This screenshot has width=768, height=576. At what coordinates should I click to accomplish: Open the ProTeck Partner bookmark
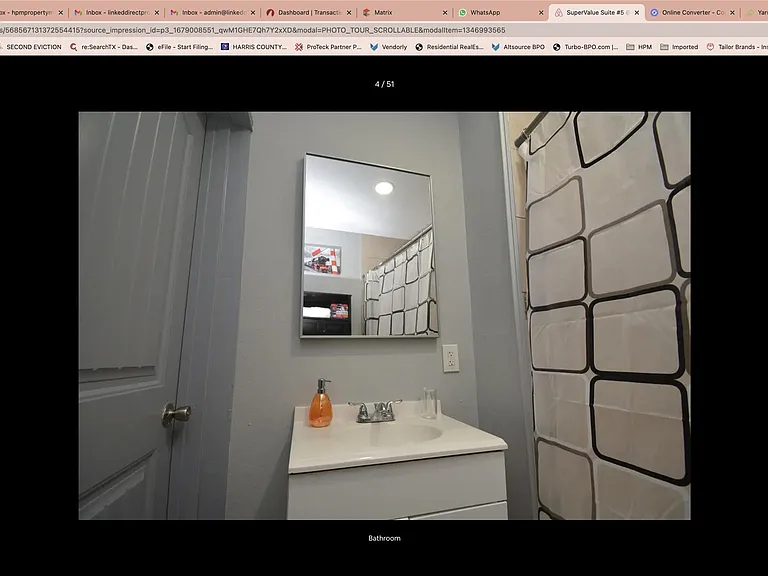pyautogui.click(x=328, y=47)
